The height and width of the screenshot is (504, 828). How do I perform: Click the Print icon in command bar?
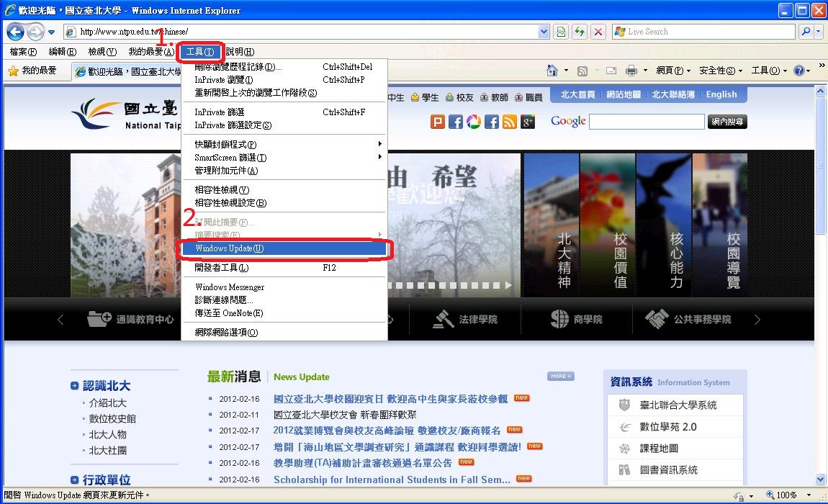click(x=631, y=71)
